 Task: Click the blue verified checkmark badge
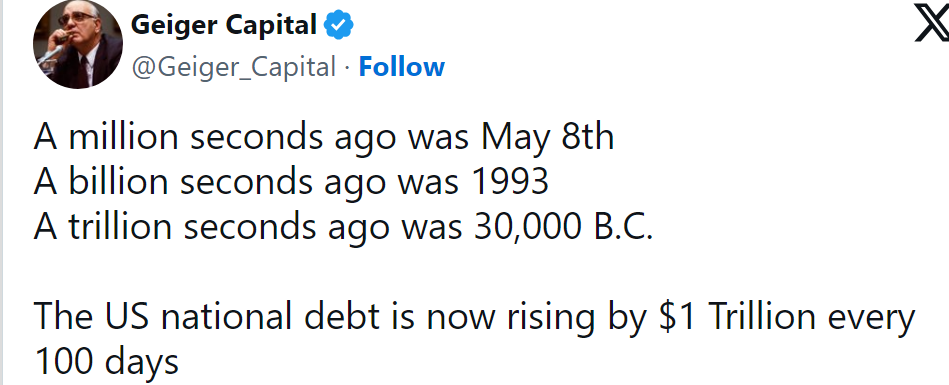coord(339,25)
